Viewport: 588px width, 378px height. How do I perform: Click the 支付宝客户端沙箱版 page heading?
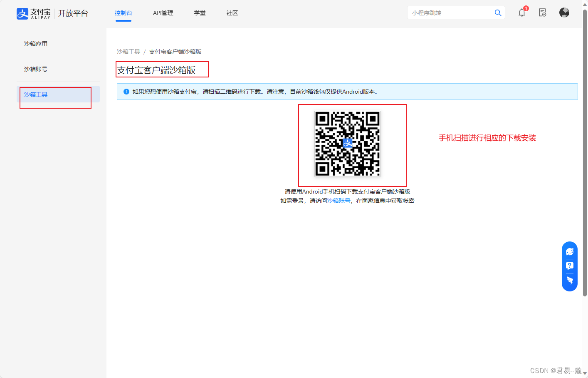coord(156,70)
